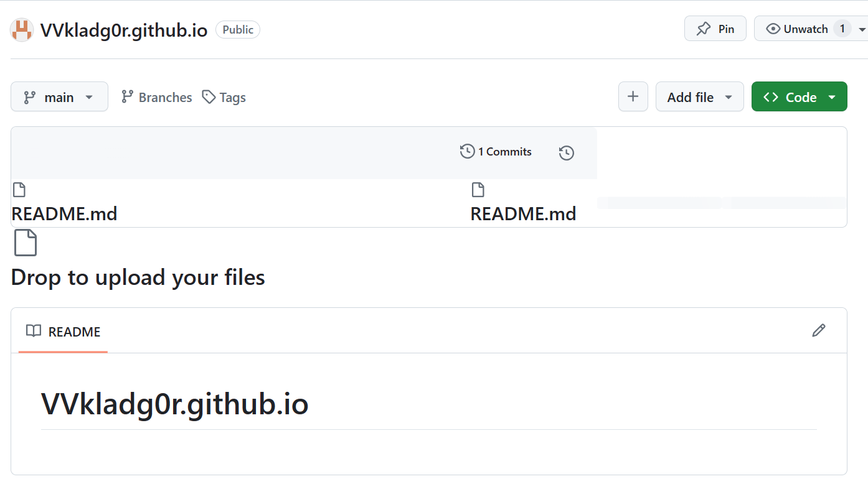Click the branch icon beside Branches

(x=128, y=97)
